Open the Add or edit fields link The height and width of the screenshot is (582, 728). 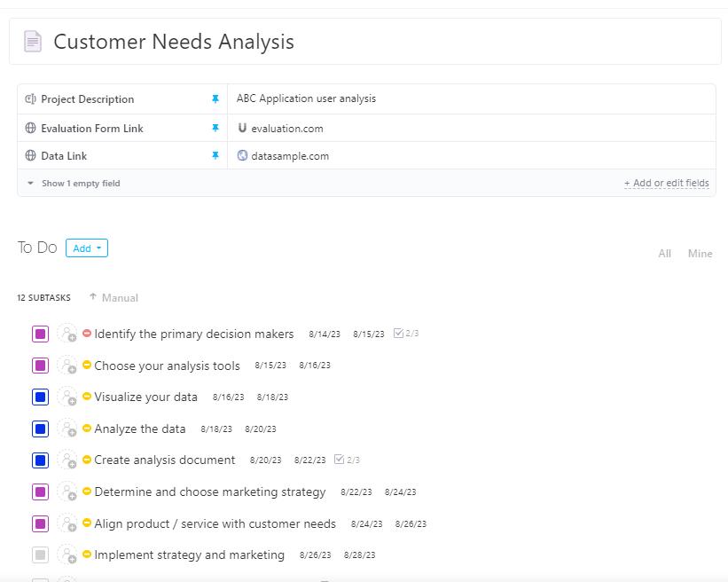(666, 182)
